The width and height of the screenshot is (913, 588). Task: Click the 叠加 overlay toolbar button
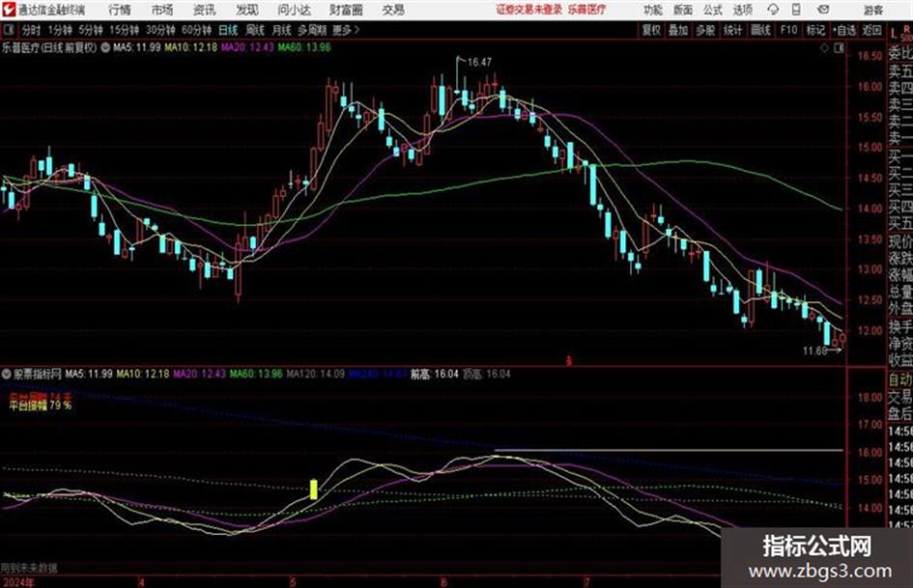point(678,30)
